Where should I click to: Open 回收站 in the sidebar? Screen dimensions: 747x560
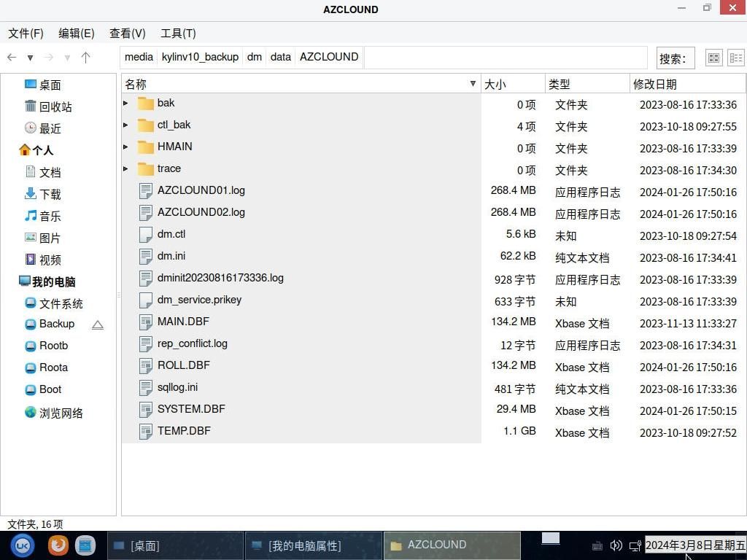[48, 107]
